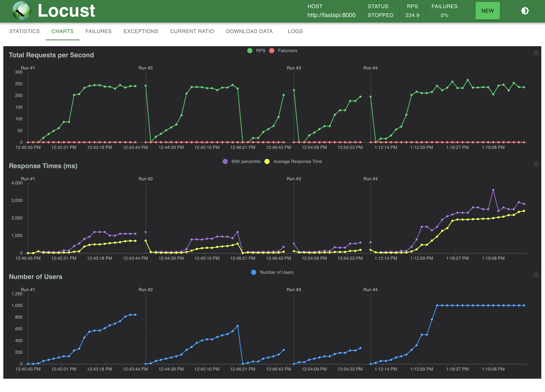Open the Logs tab
Viewport: 545px width, 392px height.
pos(295,31)
